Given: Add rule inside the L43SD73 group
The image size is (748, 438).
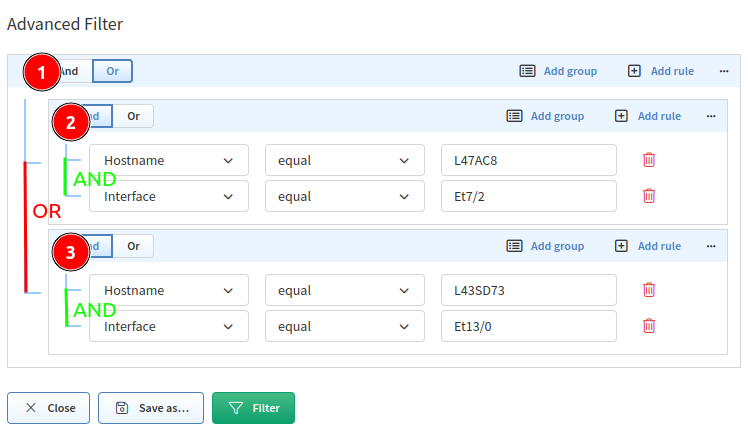Looking at the screenshot, I should click(x=648, y=246).
